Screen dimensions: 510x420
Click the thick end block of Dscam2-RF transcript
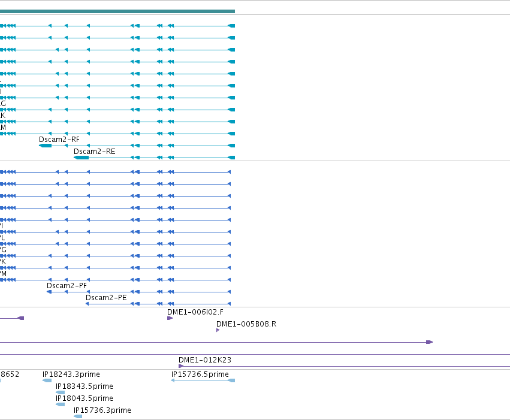coord(45,146)
